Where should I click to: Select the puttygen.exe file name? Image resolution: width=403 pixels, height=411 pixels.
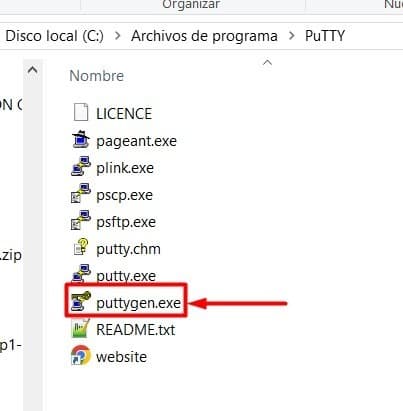pyautogui.click(x=138, y=303)
